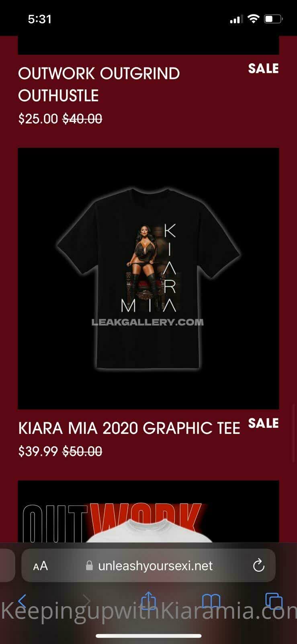Tap the Wi-Fi status icon

click(x=253, y=19)
